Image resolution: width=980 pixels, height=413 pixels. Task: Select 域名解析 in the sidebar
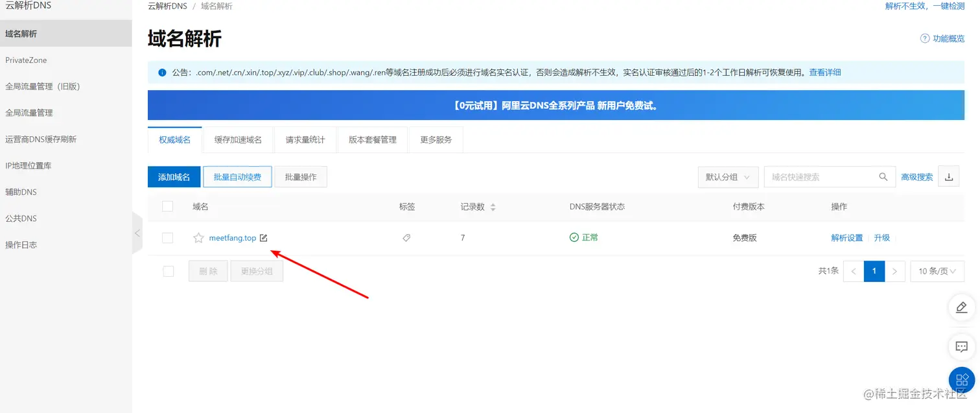click(x=66, y=34)
